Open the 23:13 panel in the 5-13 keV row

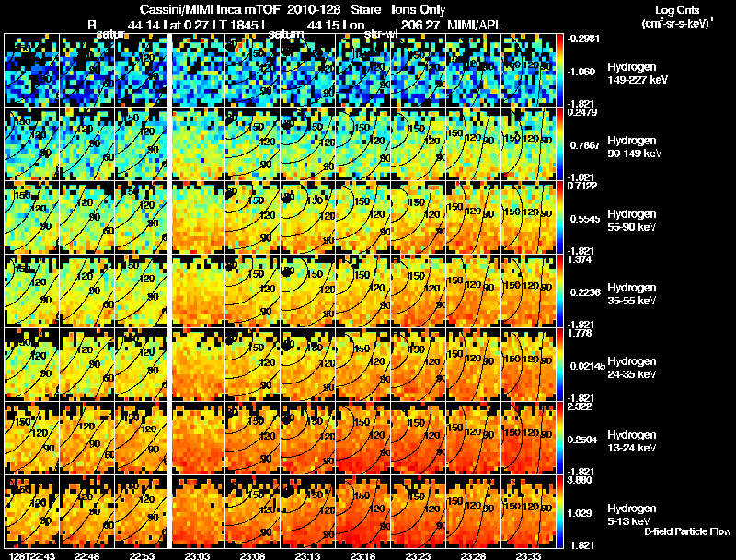pyautogui.click(x=308, y=512)
